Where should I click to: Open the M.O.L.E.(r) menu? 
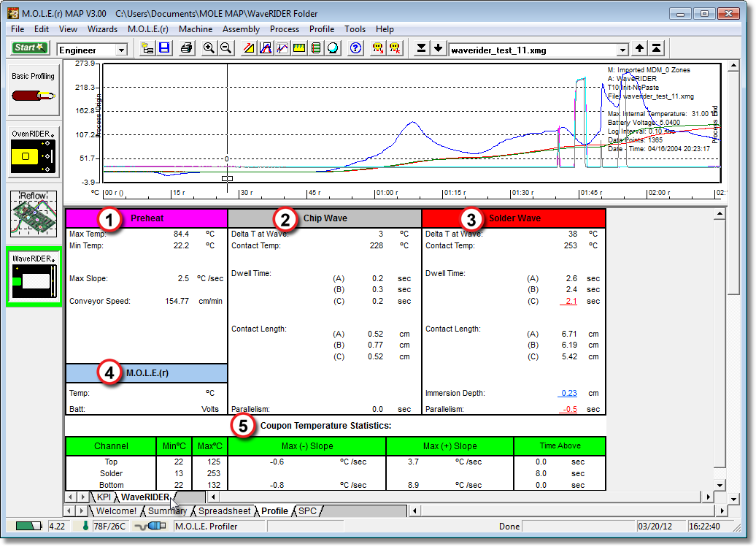tap(148, 29)
